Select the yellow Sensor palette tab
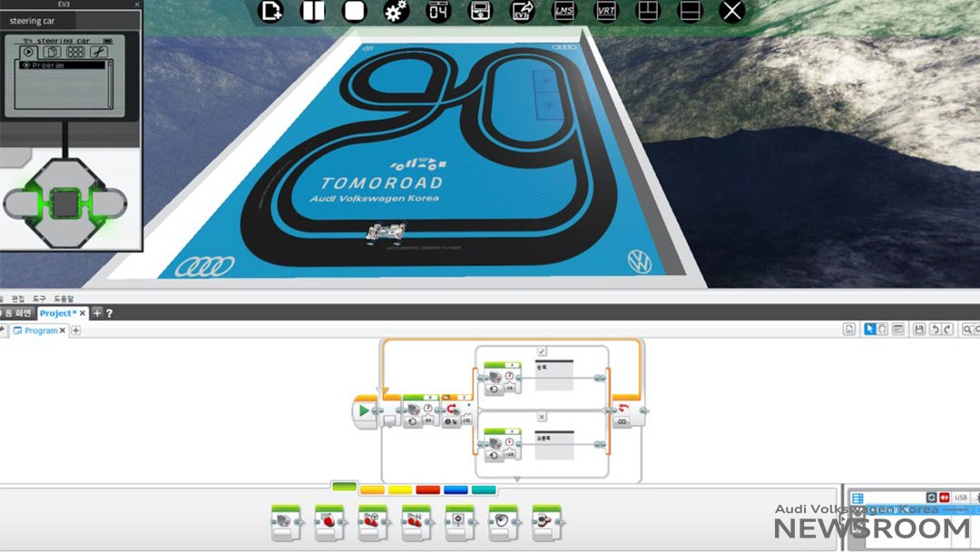 tap(400, 490)
